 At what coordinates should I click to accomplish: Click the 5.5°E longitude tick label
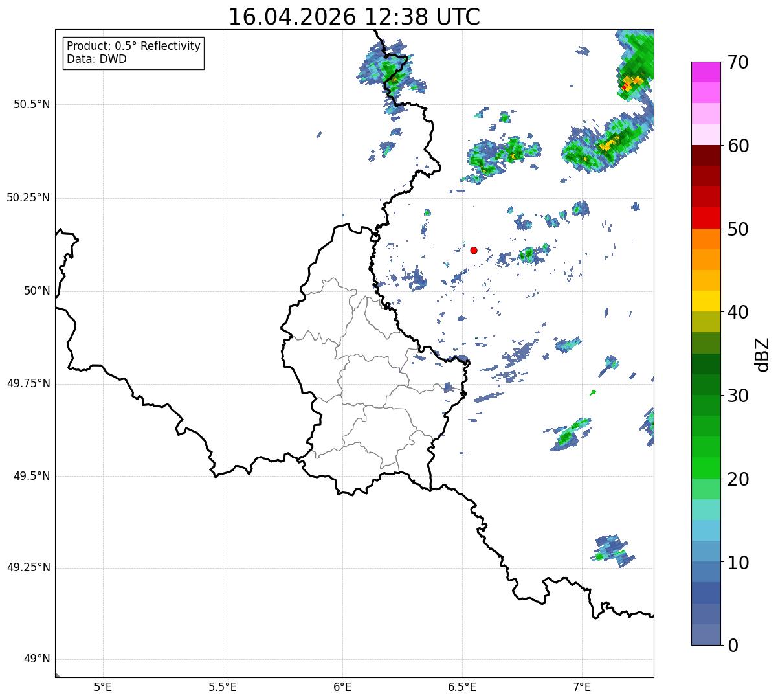223,686
